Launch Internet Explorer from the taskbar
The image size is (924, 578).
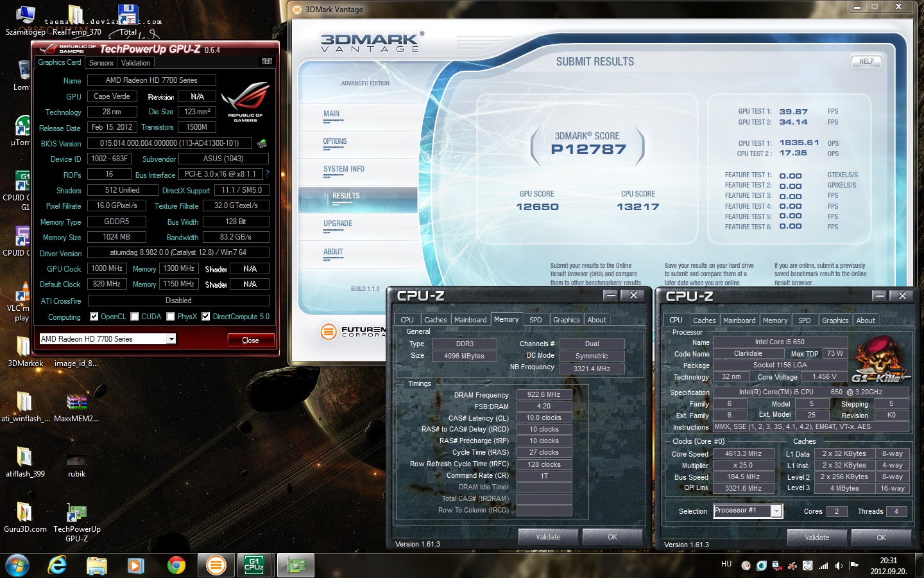[57, 565]
